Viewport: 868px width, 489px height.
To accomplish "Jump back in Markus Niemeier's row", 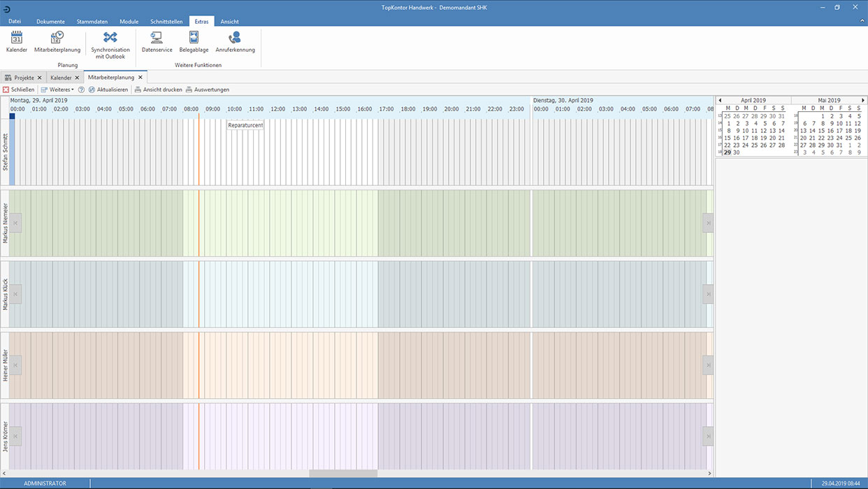I will (15, 223).
